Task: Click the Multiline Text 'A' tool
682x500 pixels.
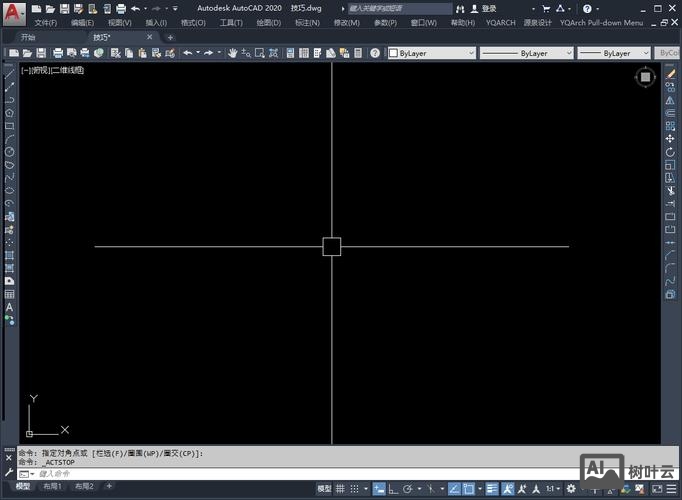Action: tap(10, 308)
